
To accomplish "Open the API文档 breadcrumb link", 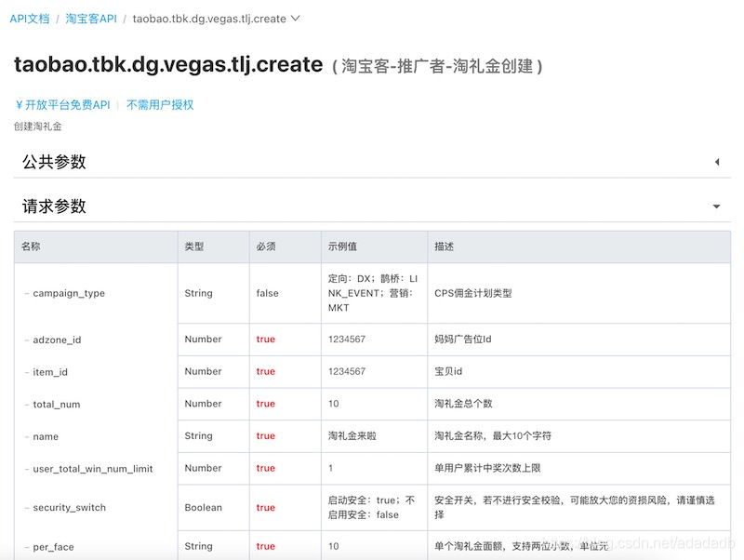I will (x=30, y=19).
